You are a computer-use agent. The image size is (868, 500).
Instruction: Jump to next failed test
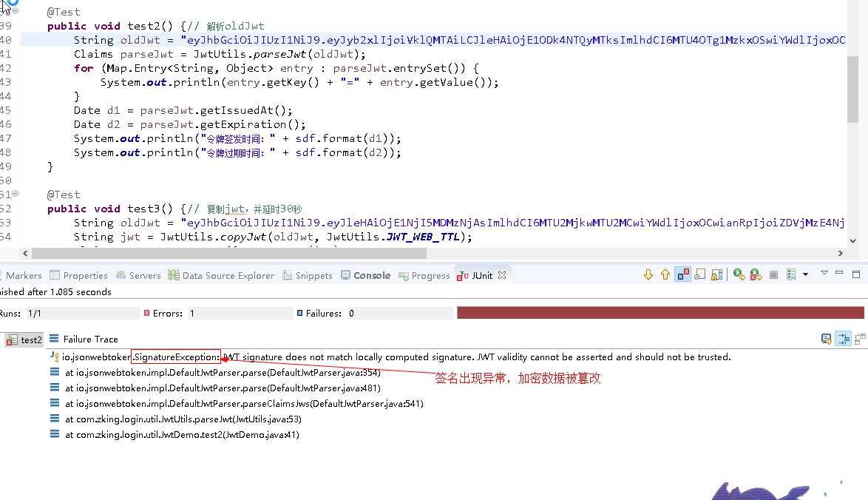[648, 274]
